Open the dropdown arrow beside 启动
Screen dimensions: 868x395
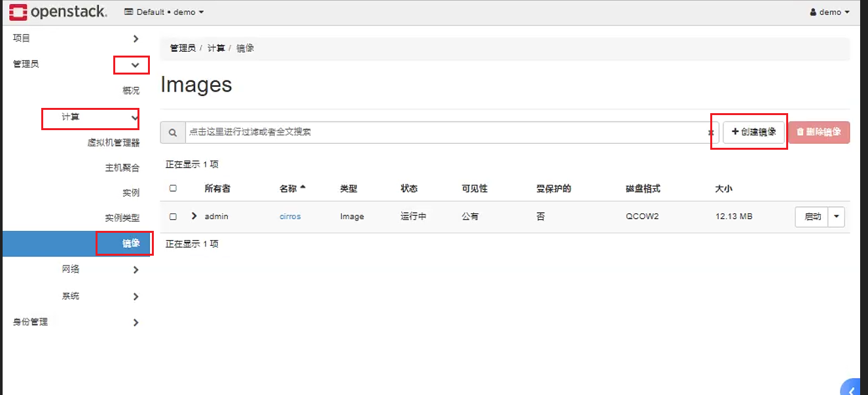pyautogui.click(x=837, y=216)
